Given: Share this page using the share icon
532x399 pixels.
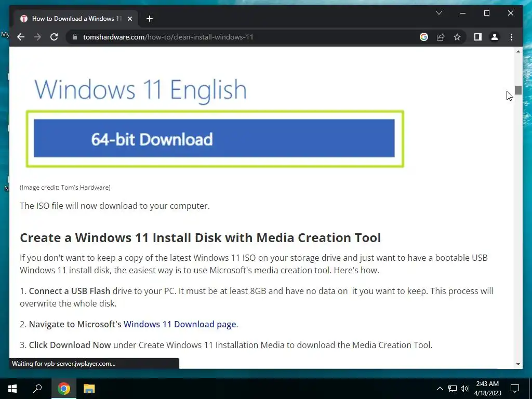Looking at the screenshot, I should point(441,37).
